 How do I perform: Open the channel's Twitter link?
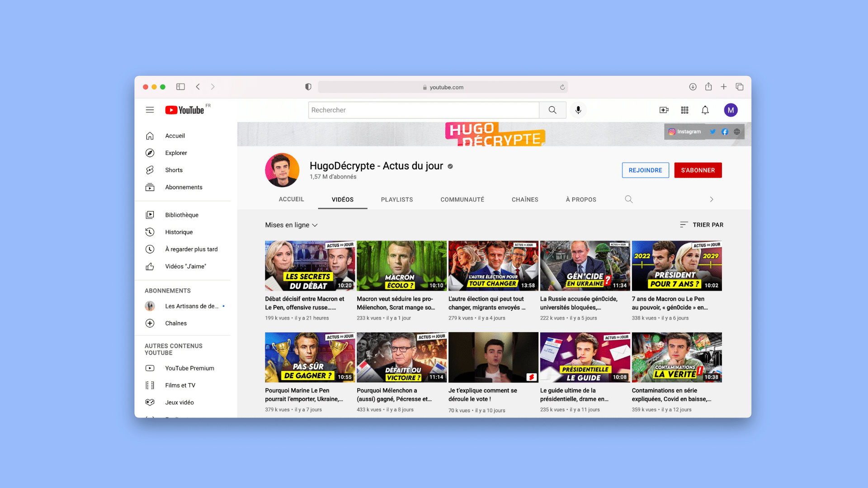[712, 131]
